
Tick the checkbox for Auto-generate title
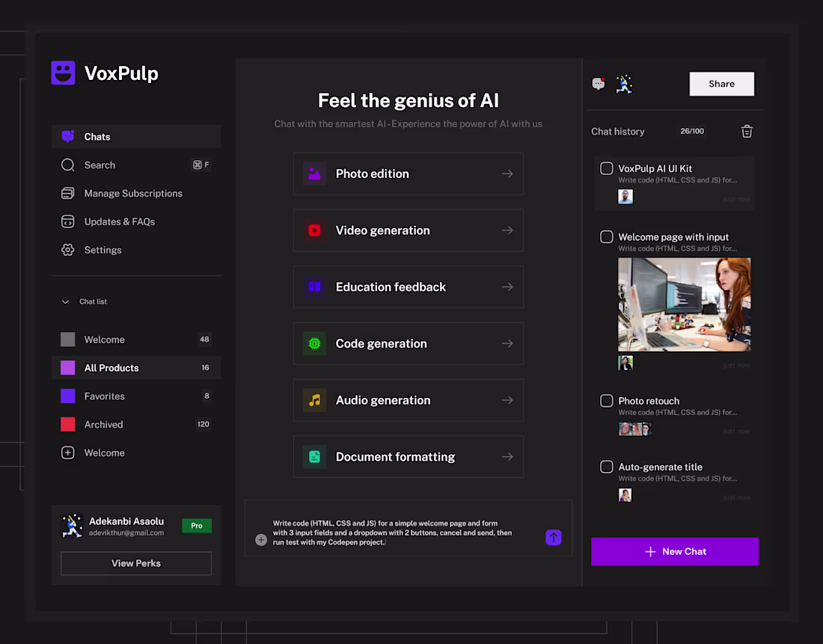pos(606,467)
